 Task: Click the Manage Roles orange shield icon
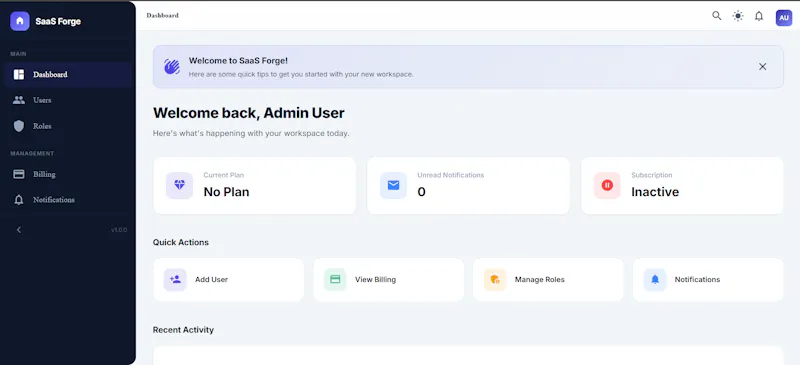(495, 280)
